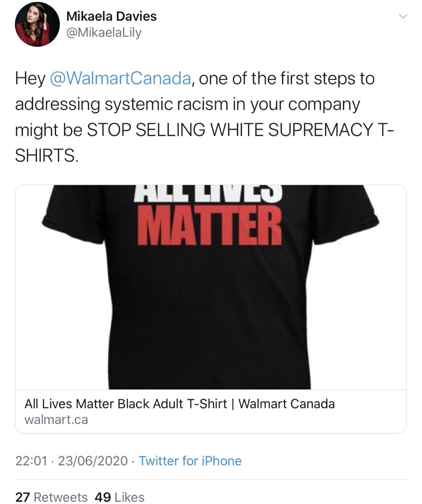Open the All Lives Matter T-Shirt card title
Screen dimensions: 422x504
[179, 404]
